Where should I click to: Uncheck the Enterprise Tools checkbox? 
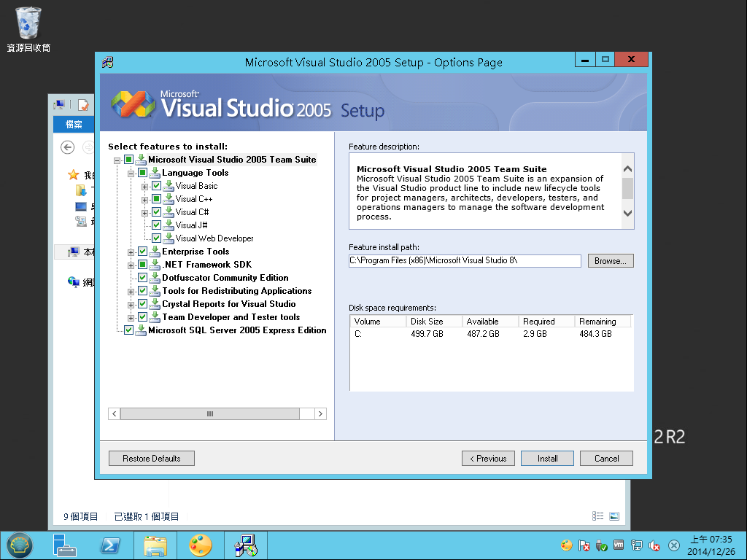[x=142, y=252]
